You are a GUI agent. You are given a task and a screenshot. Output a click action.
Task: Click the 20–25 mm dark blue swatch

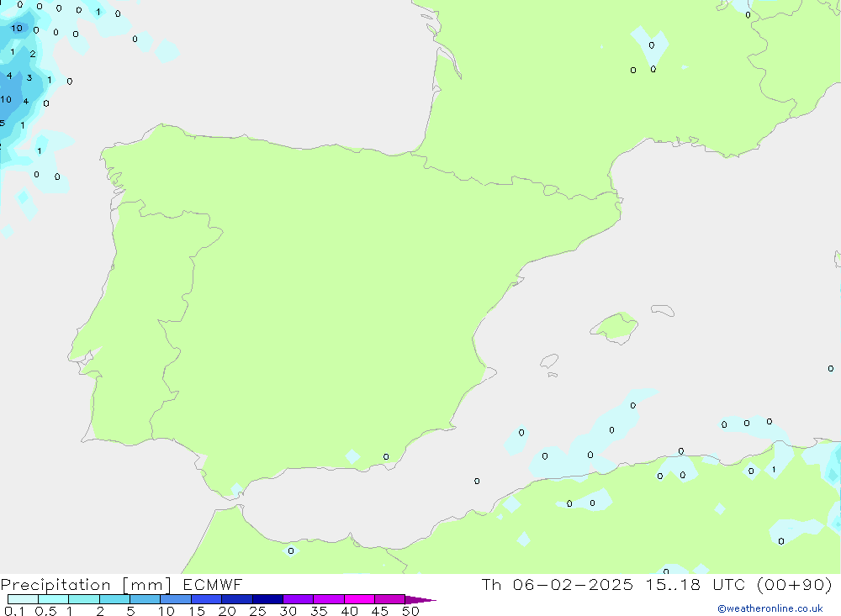(x=236, y=599)
